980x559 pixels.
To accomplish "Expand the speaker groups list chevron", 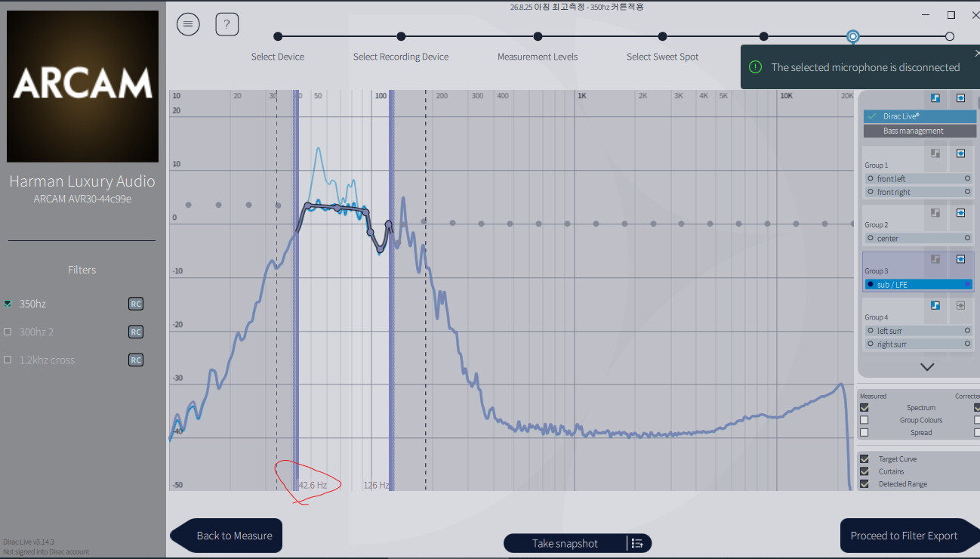I will click(927, 367).
